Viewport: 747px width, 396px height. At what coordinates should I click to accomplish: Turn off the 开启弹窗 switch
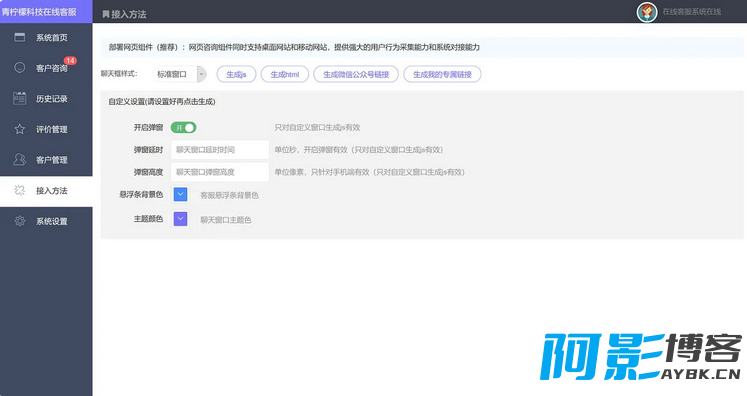pos(183,127)
